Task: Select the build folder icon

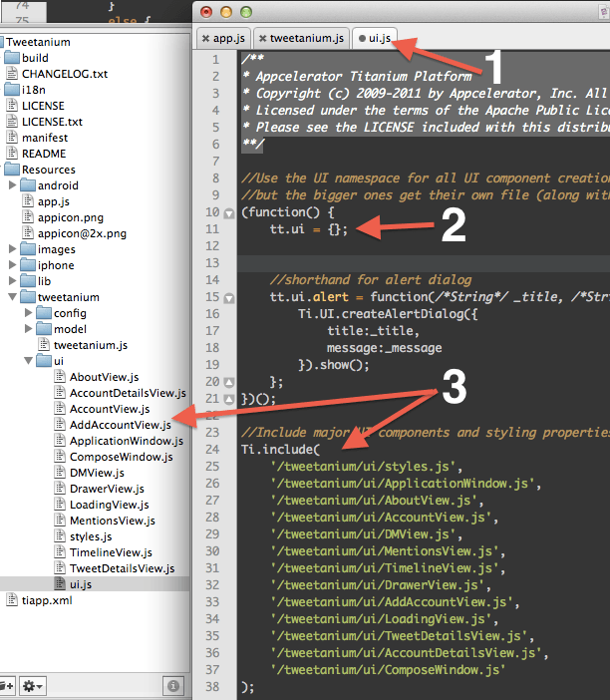Action: 12,57
